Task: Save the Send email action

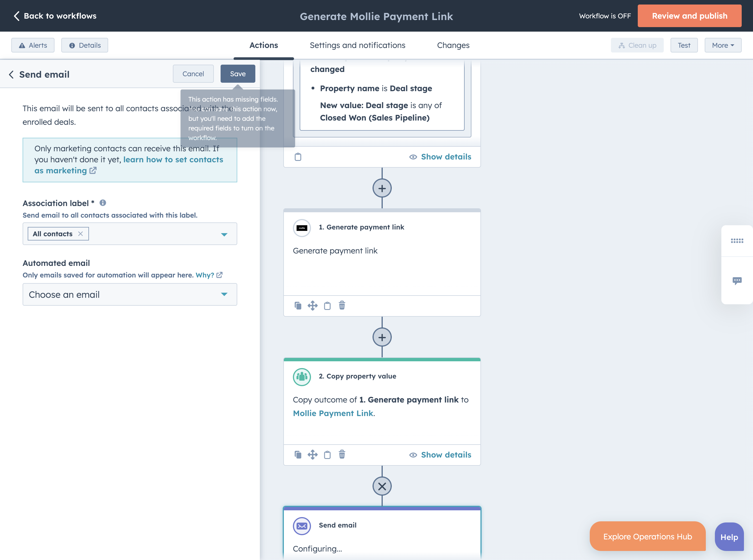Action: click(x=238, y=74)
